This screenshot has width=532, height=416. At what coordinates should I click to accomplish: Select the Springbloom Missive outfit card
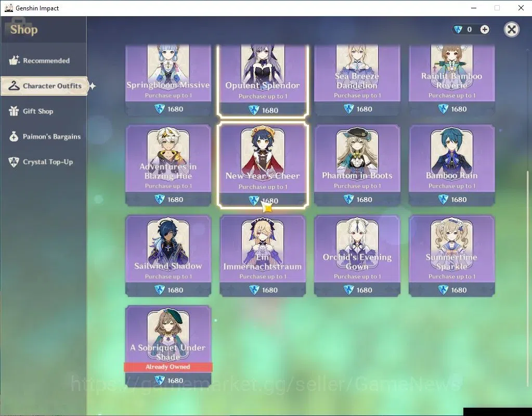(168, 80)
